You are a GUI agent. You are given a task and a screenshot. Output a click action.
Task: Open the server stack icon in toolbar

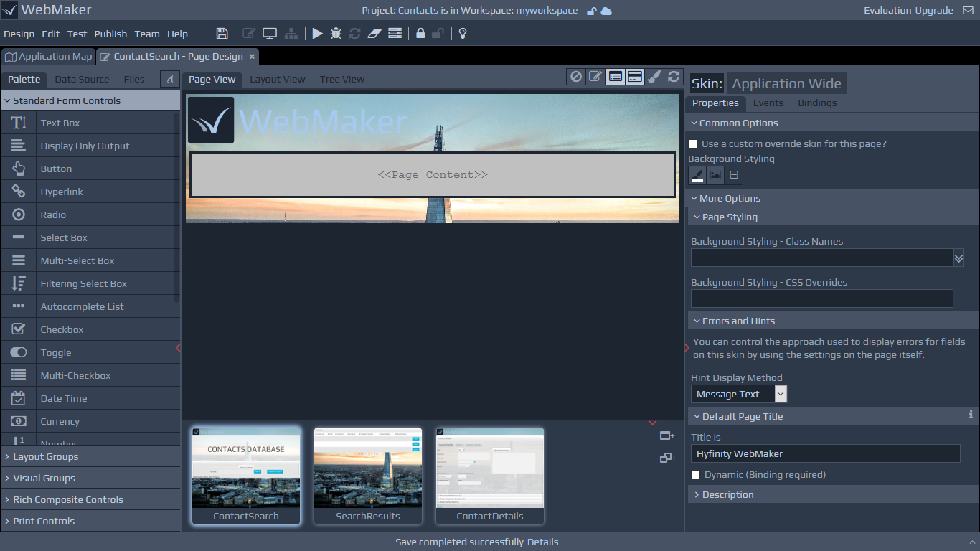point(395,34)
